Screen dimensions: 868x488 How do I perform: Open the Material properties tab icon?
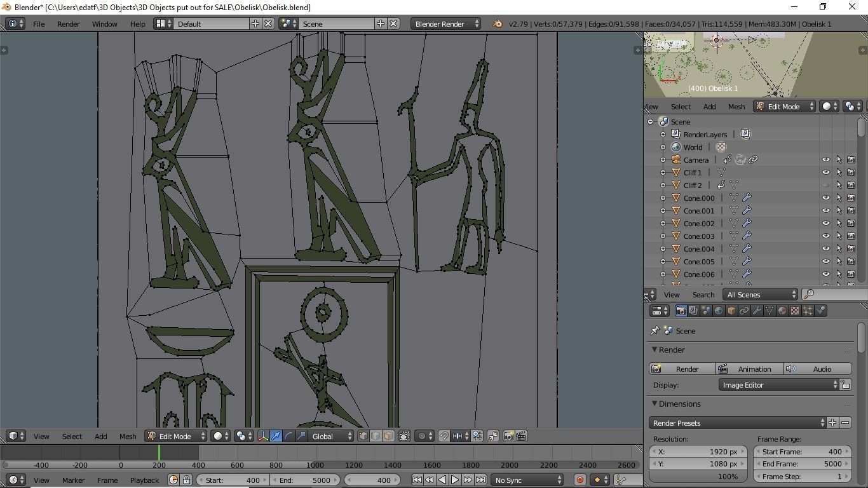pos(782,311)
